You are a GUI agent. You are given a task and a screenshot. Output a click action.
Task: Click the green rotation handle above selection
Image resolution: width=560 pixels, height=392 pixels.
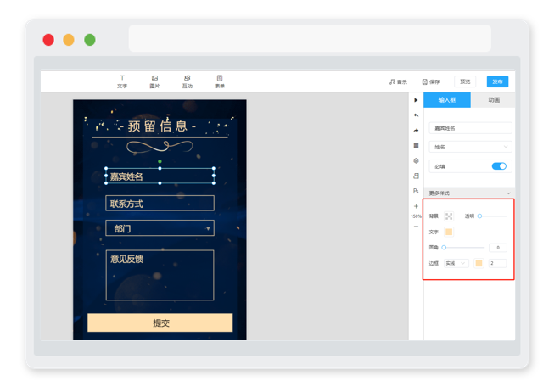[160, 162]
